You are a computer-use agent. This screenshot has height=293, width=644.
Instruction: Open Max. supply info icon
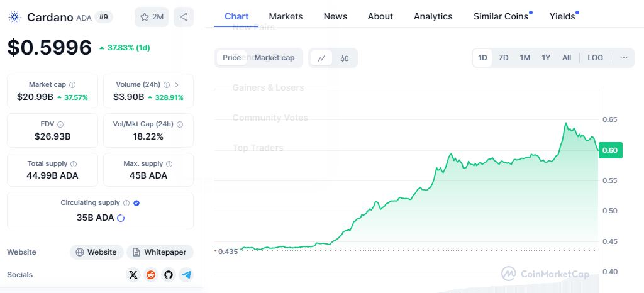(169, 164)
